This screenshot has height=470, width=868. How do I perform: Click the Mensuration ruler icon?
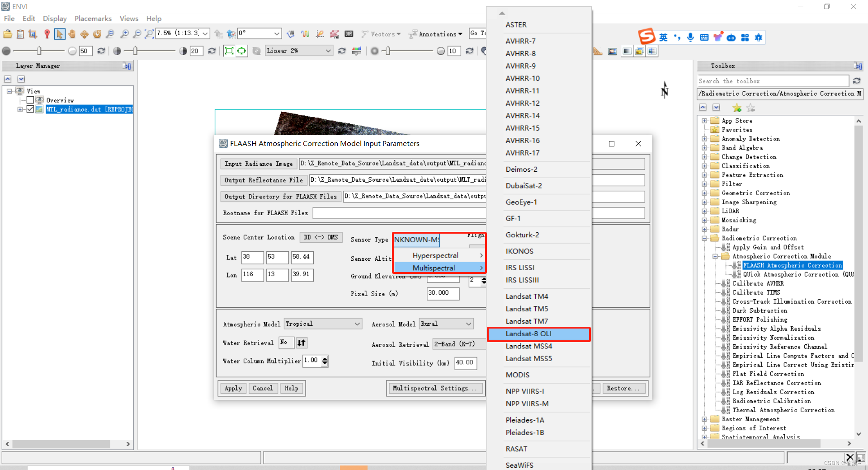[598, 51]
